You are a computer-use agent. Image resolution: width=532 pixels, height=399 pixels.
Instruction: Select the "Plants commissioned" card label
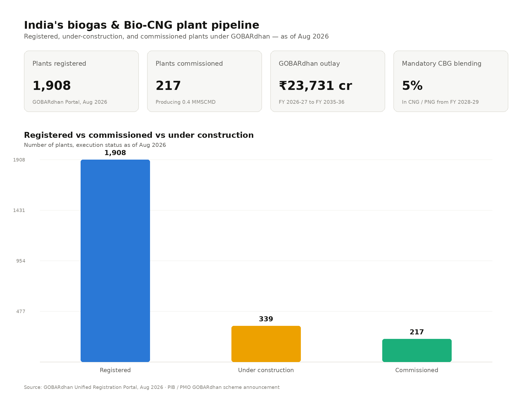tap(189, 64)
